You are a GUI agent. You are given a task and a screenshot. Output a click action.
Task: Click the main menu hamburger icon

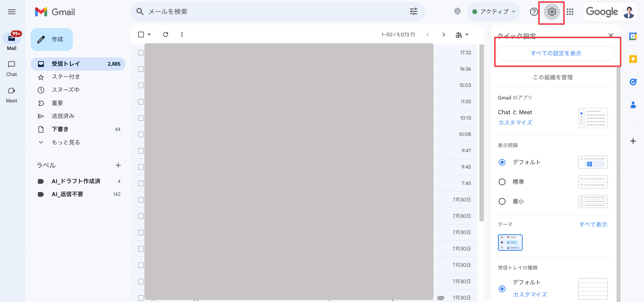click(x=12, y=12)
